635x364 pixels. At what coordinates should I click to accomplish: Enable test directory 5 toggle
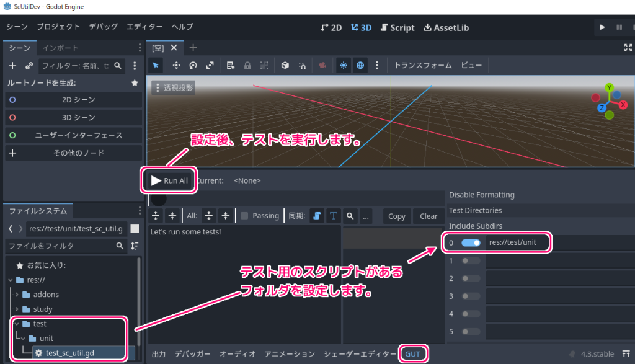(x=471, y=332)
